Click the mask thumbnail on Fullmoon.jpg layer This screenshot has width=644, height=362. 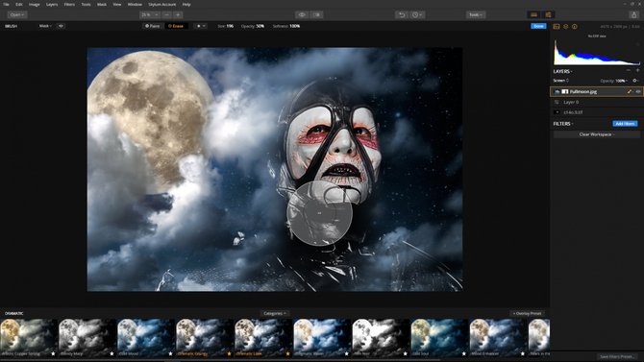[565, 91]
